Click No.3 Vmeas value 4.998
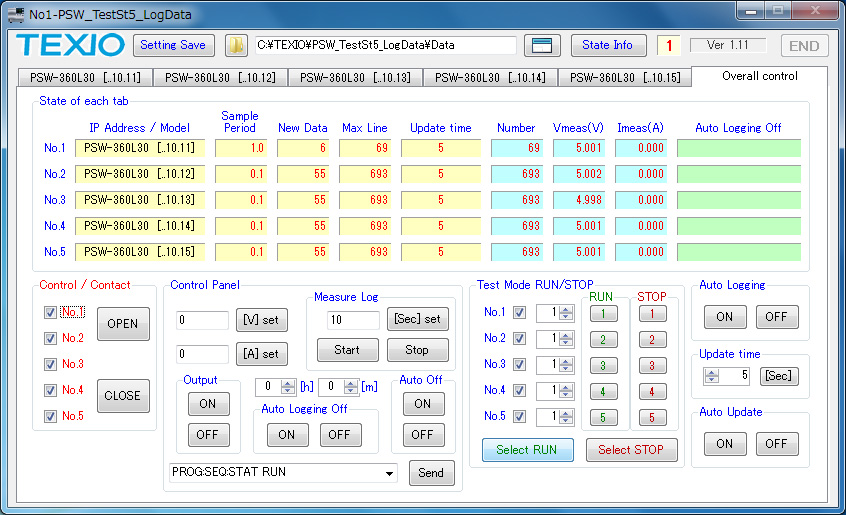Viewport: 846px width, 515px height. click(x=579, y=200)
